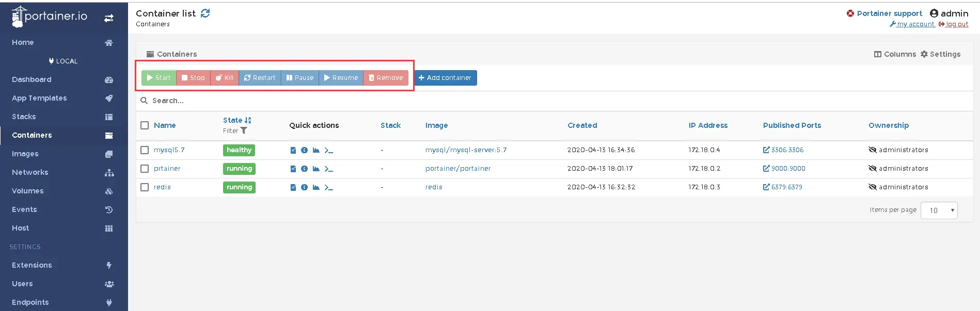Open the Columns display options
The width and height of the screenshot is (980, 311).
click(895, 54)
